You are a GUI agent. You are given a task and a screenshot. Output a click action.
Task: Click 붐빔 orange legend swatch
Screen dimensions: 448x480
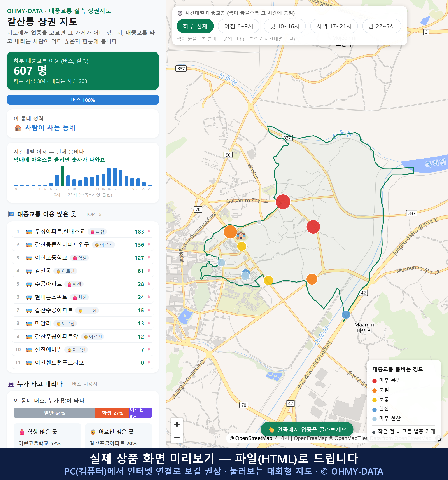click(x=374, y=390)
